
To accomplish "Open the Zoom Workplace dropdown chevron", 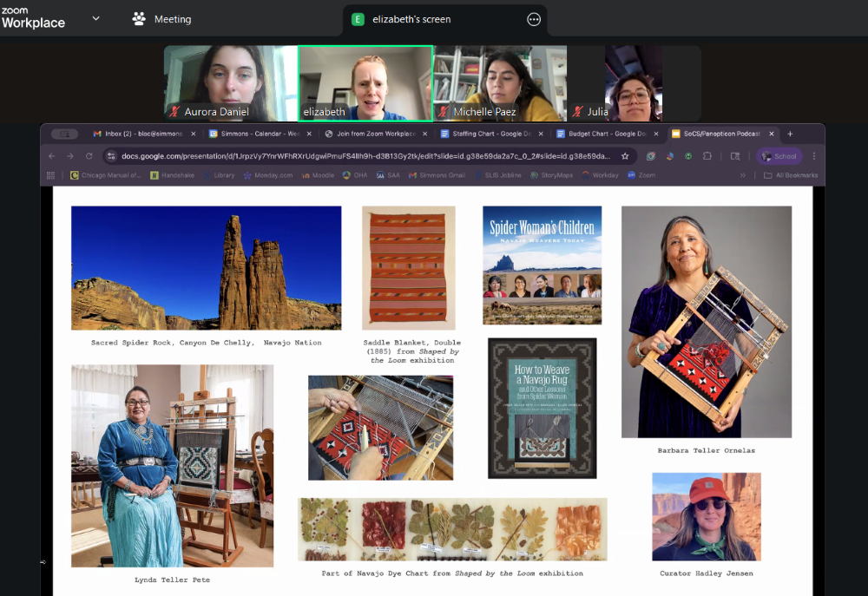I will [x=95, y=18].
